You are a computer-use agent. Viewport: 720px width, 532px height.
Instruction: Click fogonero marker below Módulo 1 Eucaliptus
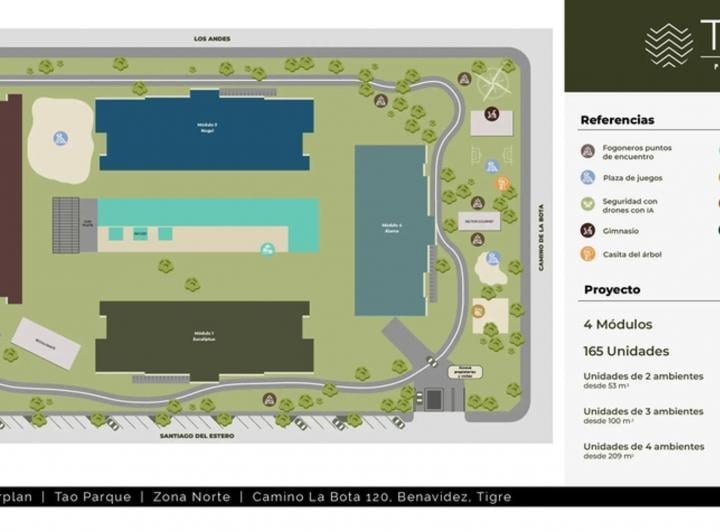(x=270, y=399)
